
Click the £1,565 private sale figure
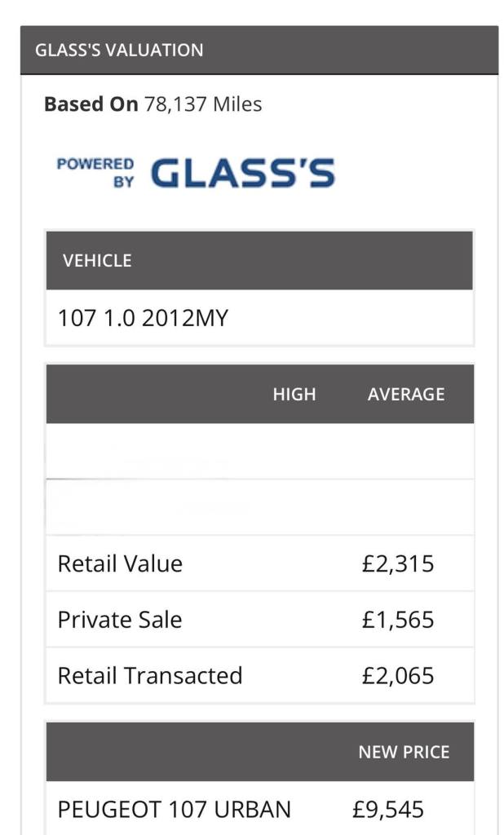(398, 620)
